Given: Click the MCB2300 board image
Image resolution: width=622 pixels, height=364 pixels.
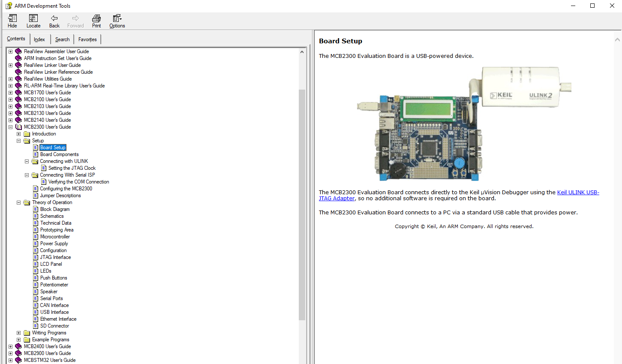Looking at the screenshot, I should (x=464, y=123).
